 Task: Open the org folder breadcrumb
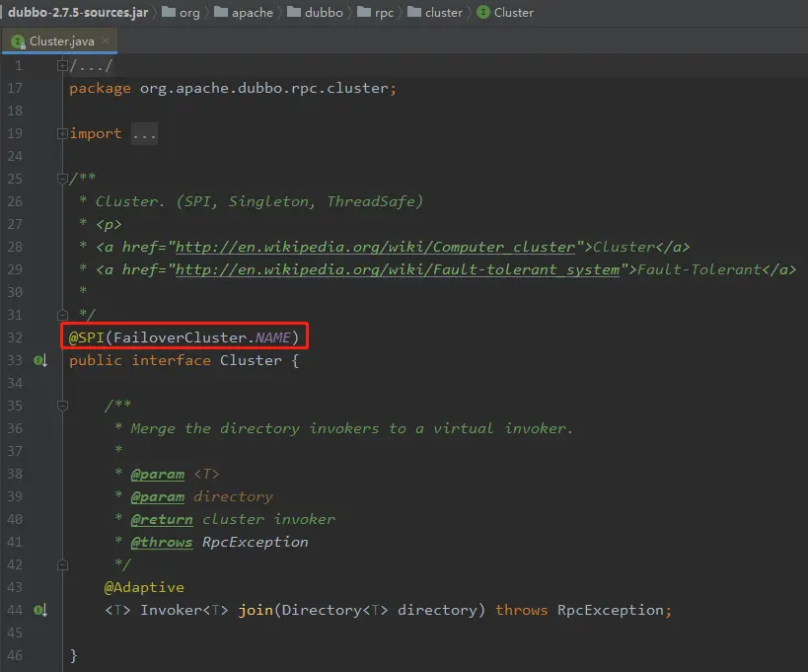pyautogui.click(x=181, y=13)
